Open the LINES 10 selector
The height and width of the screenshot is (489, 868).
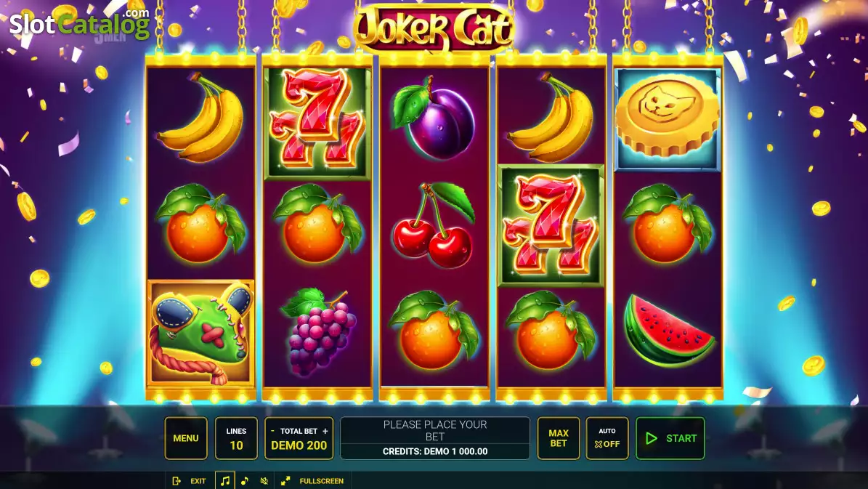tap(236, 438)
